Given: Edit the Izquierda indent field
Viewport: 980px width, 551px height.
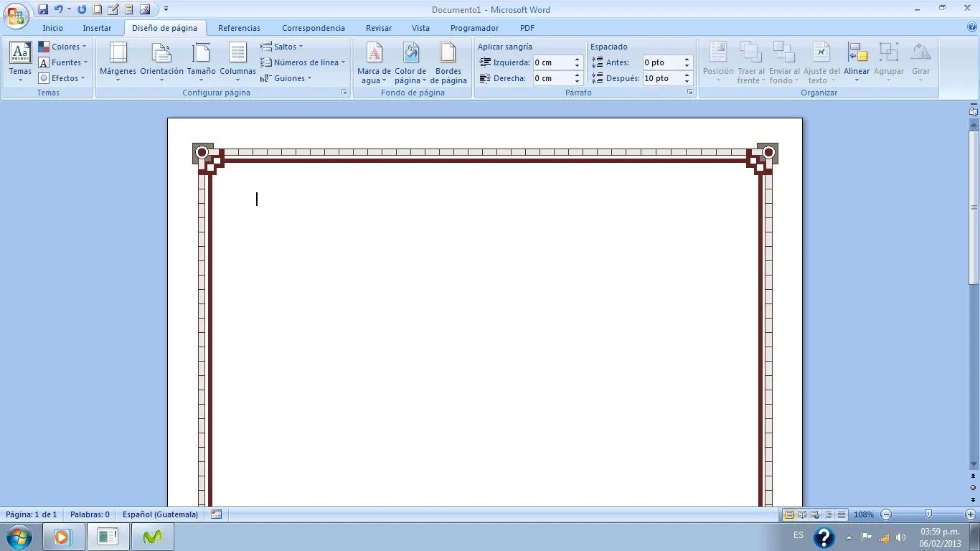Looking at the screenshot, I should (552, 62).
